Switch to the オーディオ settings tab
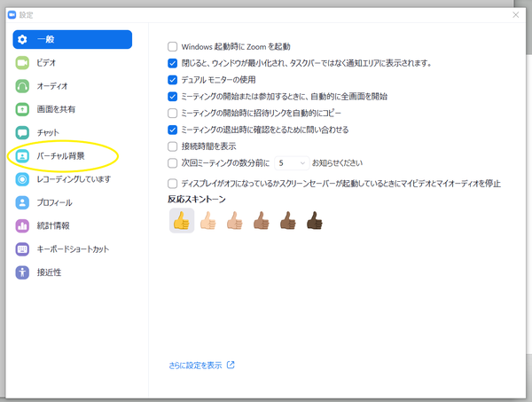Viewport: 532px width, 402px height. click(x=73, y=86)
